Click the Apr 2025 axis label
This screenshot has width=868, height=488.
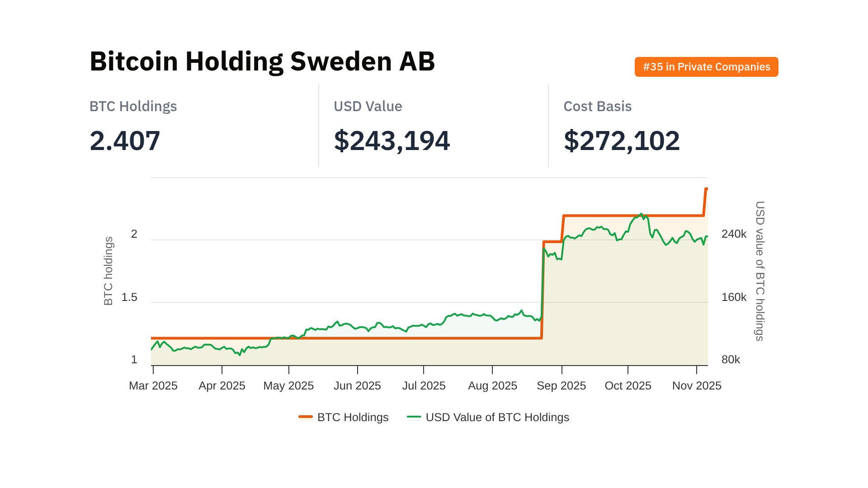tap(222, 385)
